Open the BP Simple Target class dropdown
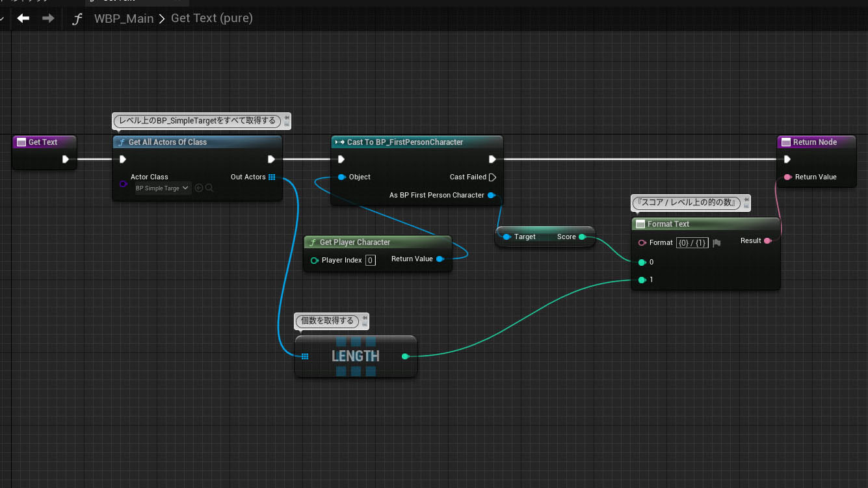868x488 pixels. coord(163,188)
